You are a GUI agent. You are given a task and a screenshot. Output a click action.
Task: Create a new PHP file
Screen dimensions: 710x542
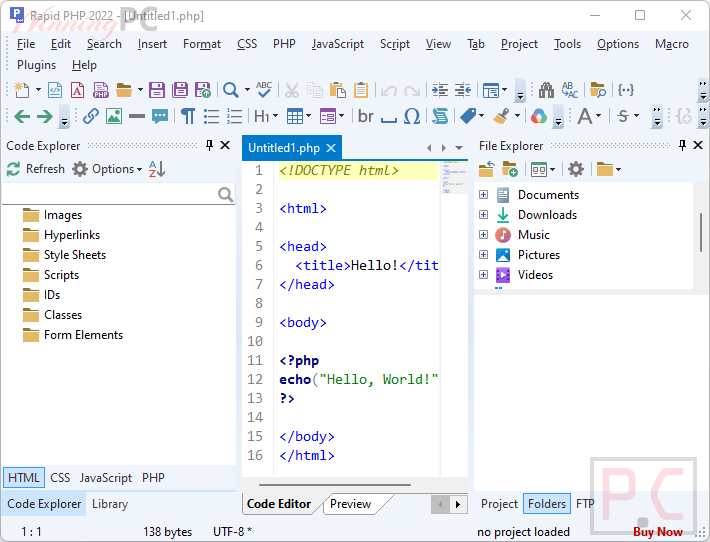(101, 90)
